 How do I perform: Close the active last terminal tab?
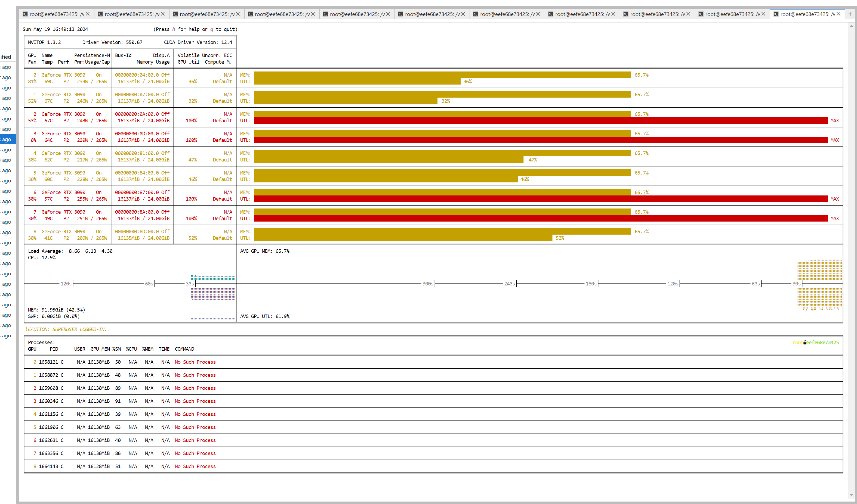point(838,14)
